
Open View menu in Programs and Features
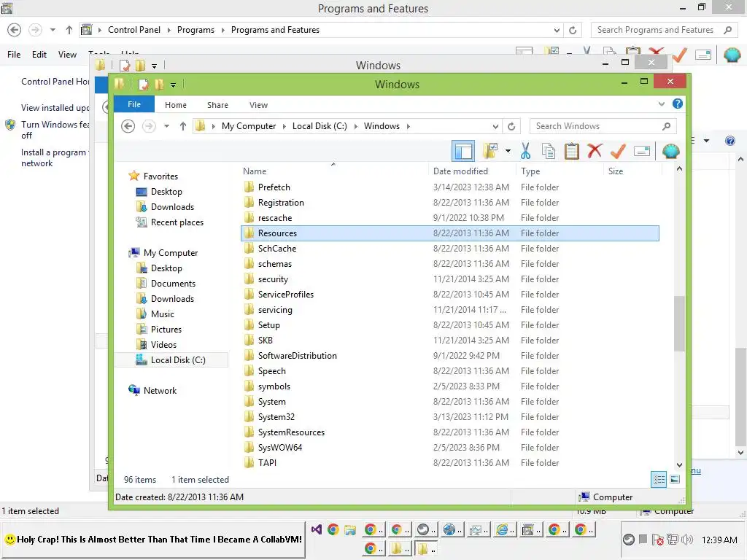click(x=67, y=55)
